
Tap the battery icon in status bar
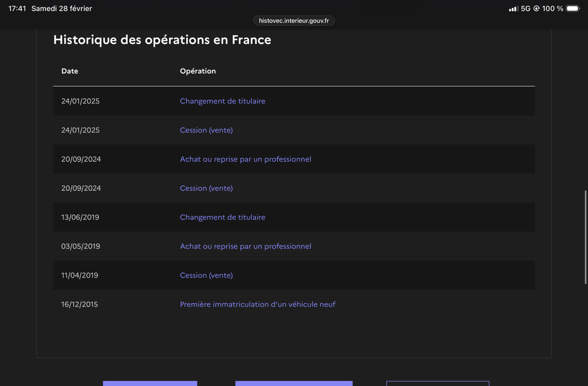[x=573, y=8]
